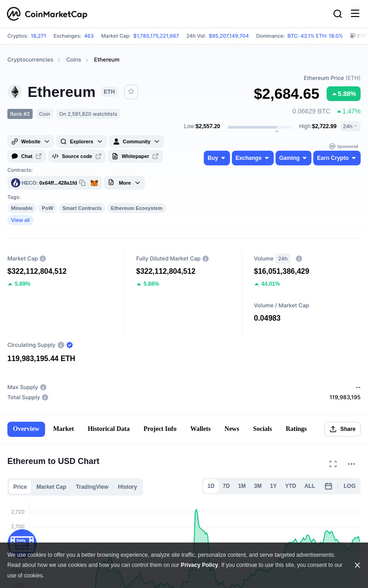Click the low-high price range bar

(x=259, y=127)
